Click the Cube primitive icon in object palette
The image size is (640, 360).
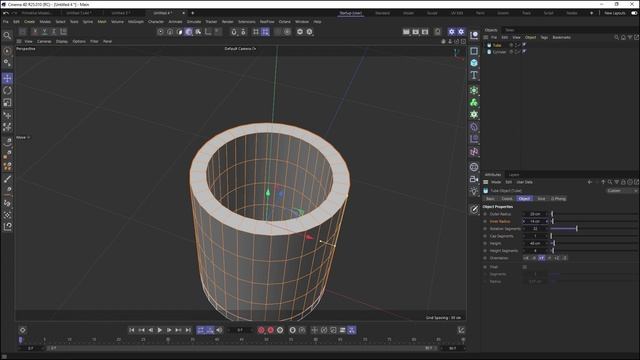pos(474,63)
